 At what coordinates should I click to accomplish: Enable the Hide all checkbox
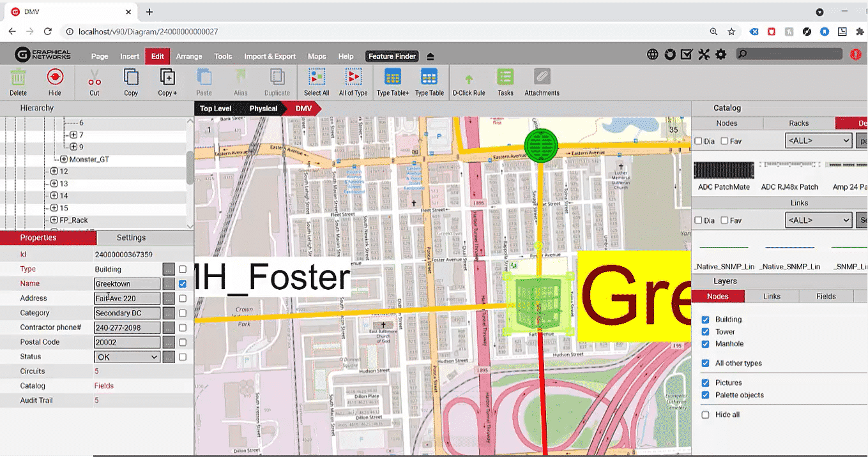click(x=705, y=415)
